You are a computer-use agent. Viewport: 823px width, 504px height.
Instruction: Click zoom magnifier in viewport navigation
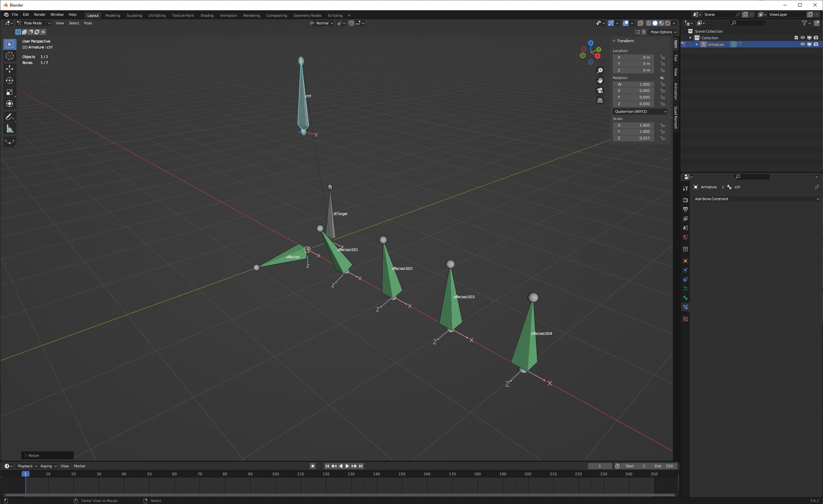[600, 71]
